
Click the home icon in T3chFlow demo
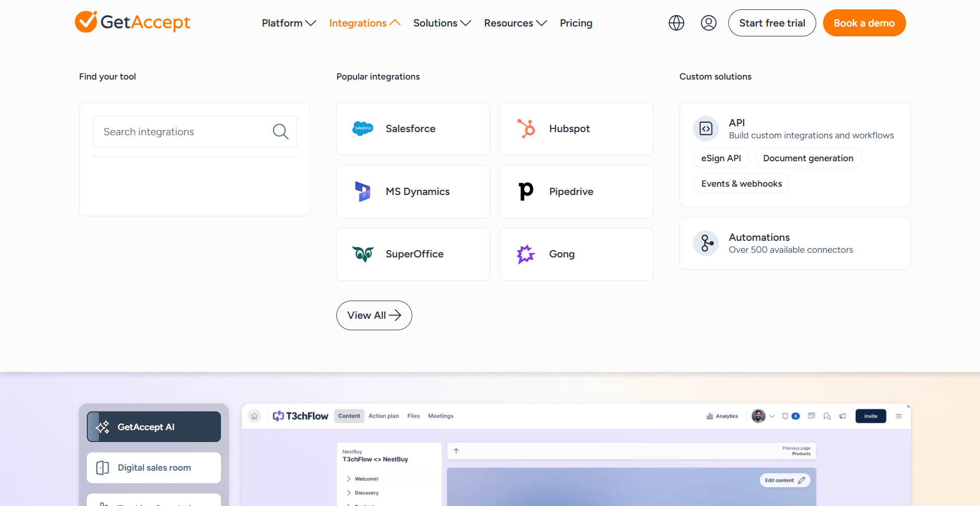tap(254, 416)
